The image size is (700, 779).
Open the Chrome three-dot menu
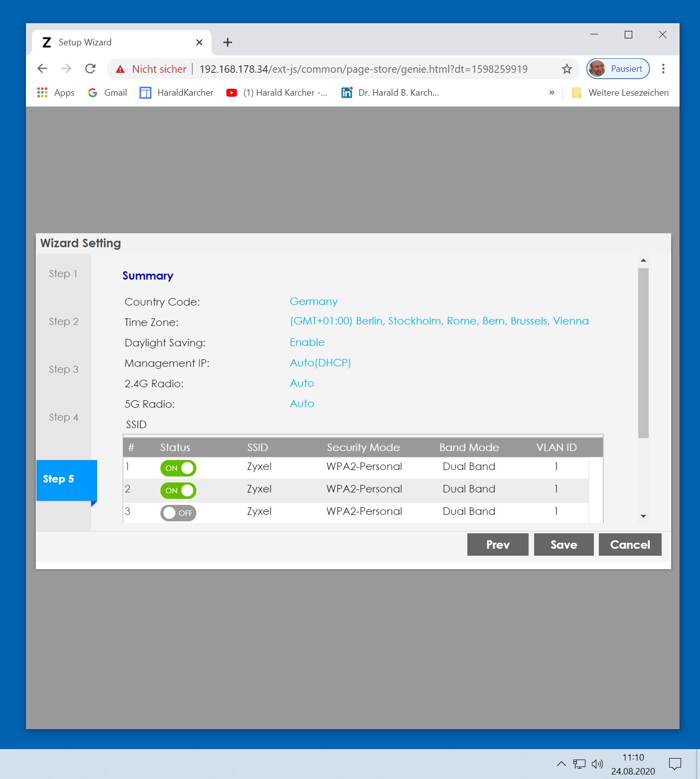663,69
